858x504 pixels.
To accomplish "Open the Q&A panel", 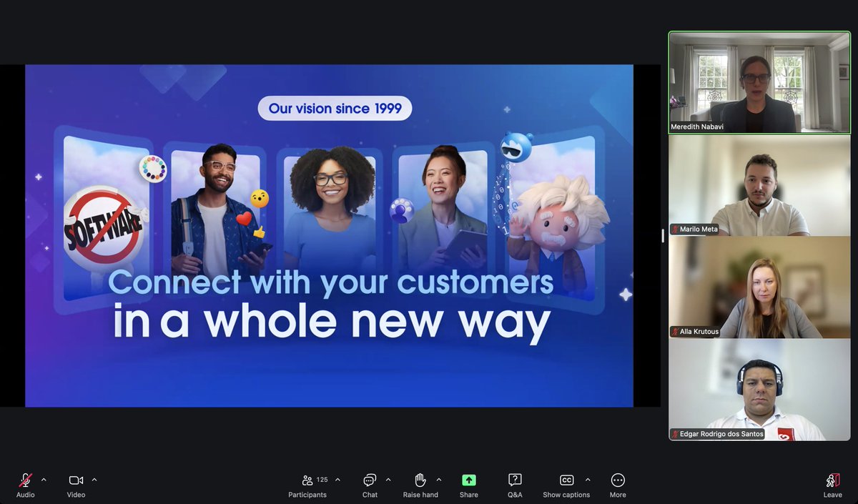I will 515,485.
